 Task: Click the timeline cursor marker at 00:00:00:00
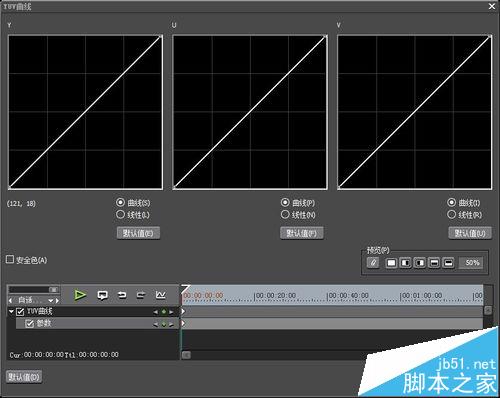185,289
